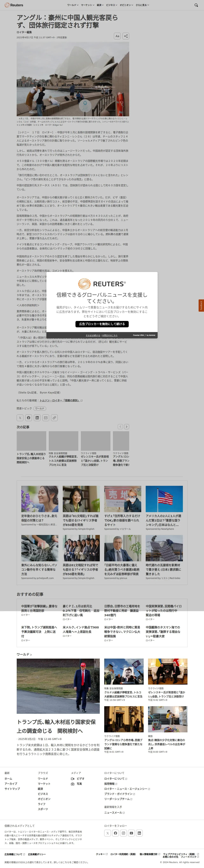Click footer マーケット link
The height and width of the screenshot is (868, 204).
44,784
